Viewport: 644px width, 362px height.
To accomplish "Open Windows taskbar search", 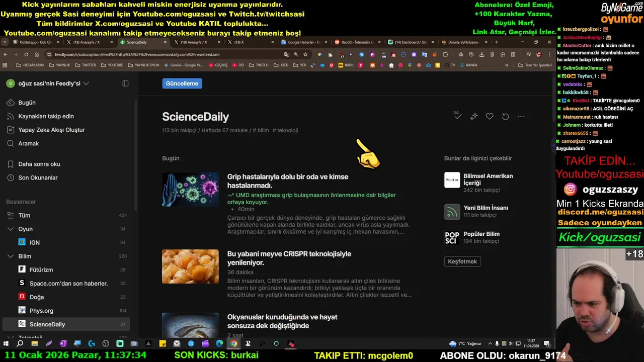I will (x=20, y=344).
